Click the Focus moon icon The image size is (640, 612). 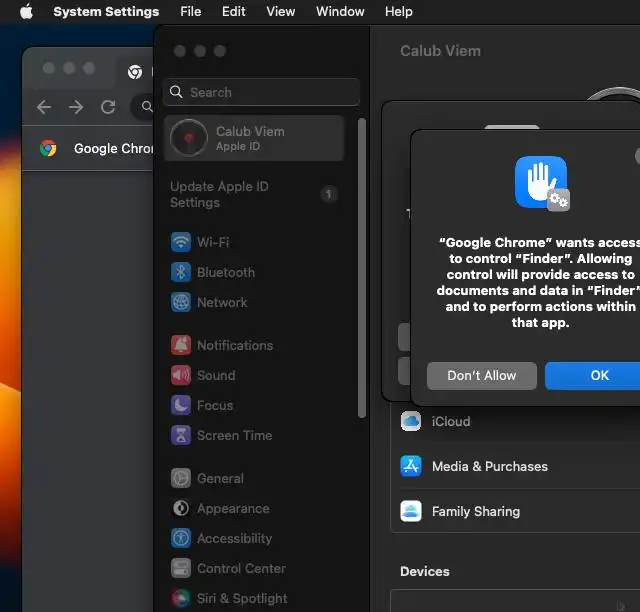click(181, 405)
